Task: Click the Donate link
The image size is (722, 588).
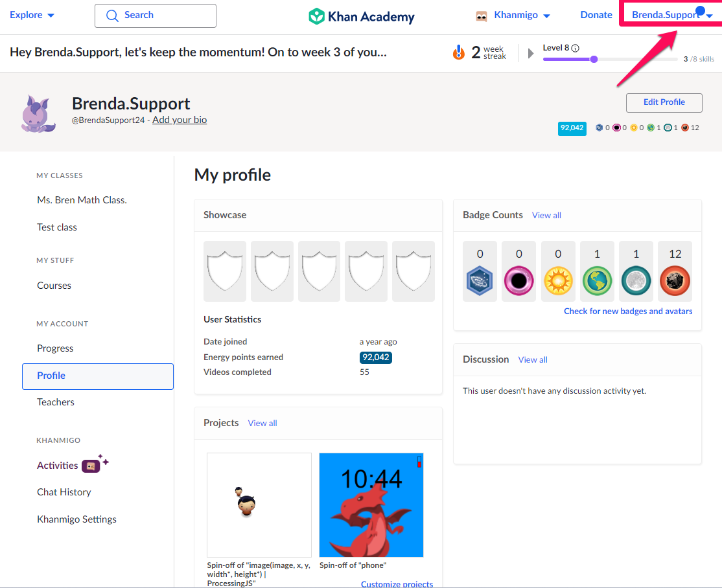Action: click(596, 15)
